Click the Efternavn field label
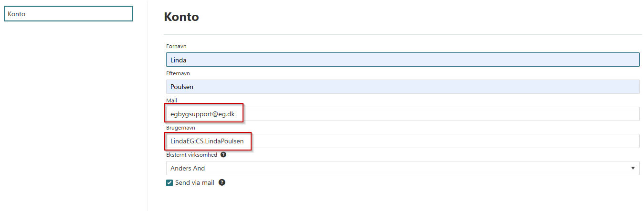The height and width of the screenshot is (211, 644). click(178, 73)
